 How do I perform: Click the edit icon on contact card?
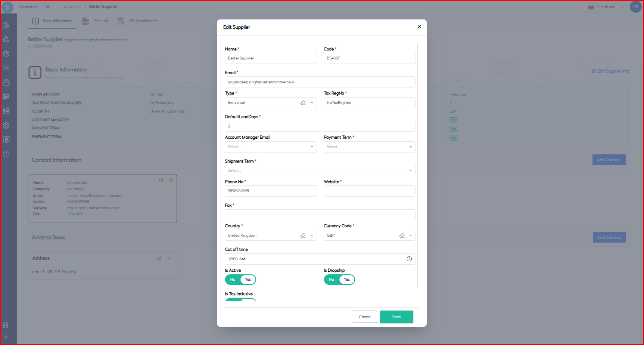(161, 180)
